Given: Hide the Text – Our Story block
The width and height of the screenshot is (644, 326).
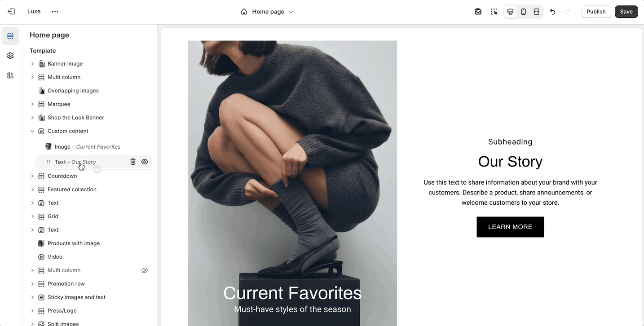Looking at the screenshot, I should click(x=145, y=162).
